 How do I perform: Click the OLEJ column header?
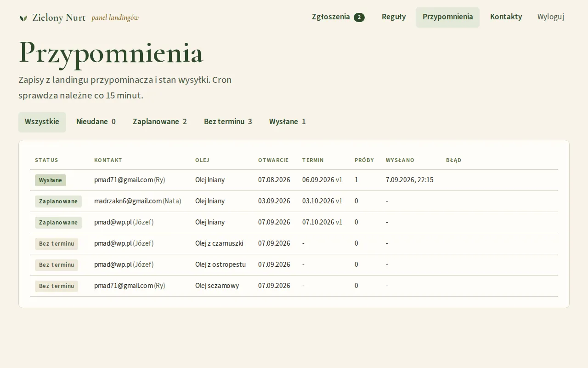pyautogui.click(x=202, y=160)
